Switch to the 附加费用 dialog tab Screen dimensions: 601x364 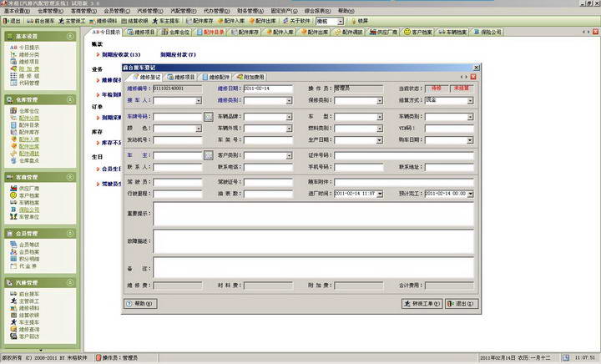pos(250,77)
